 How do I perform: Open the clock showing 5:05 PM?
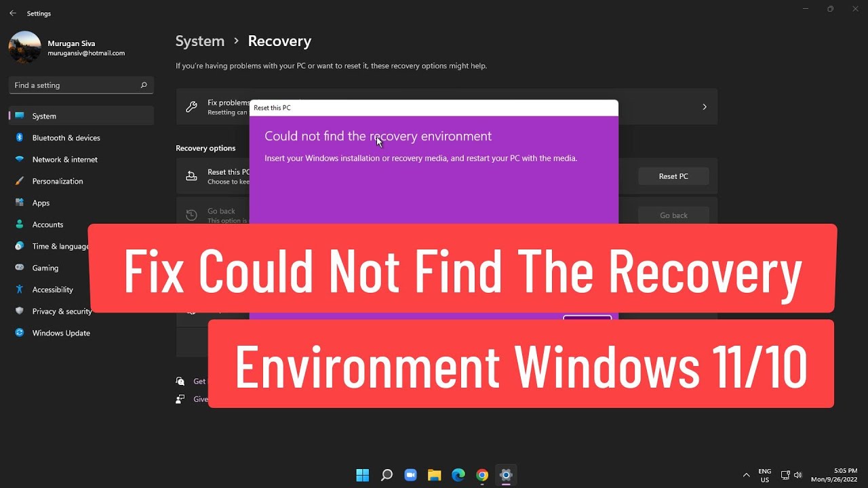(834, 475)
